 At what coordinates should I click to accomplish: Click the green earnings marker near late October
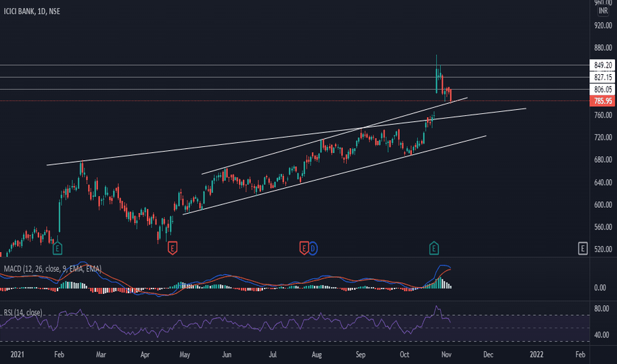click(x=434, y=248)
